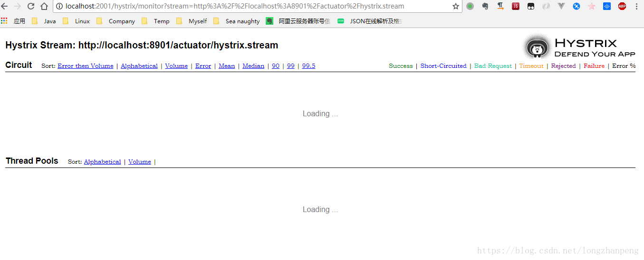The width and height of the screenshot is (644, 260).
Task: Open the red JS extension
Action: (516, 6)
